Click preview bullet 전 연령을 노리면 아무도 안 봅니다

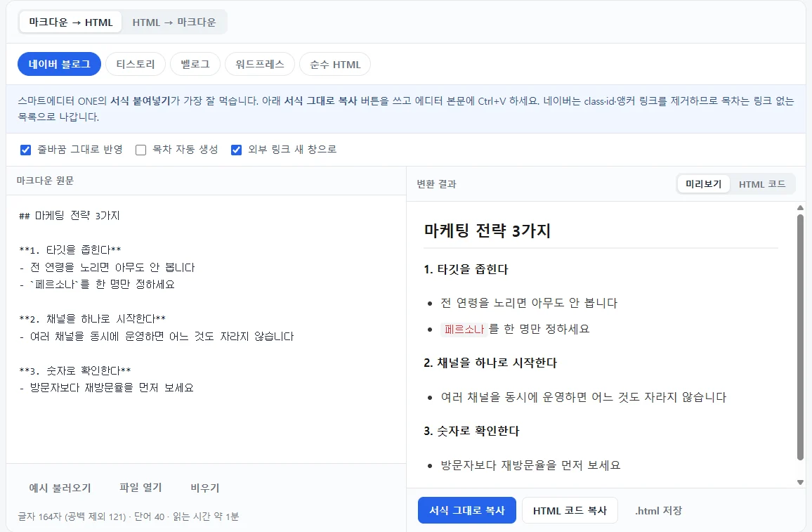tap(529, 302)
